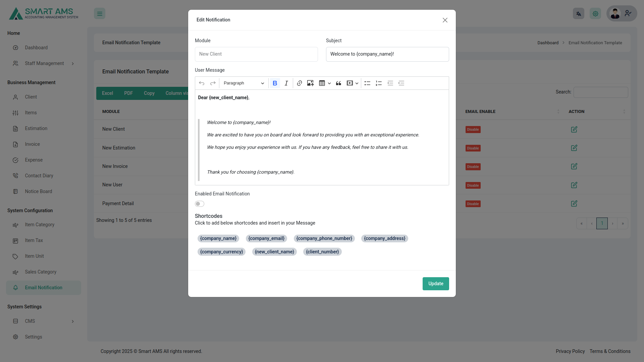Toggle italic formatting in the editor toolbar

point(286,83)
